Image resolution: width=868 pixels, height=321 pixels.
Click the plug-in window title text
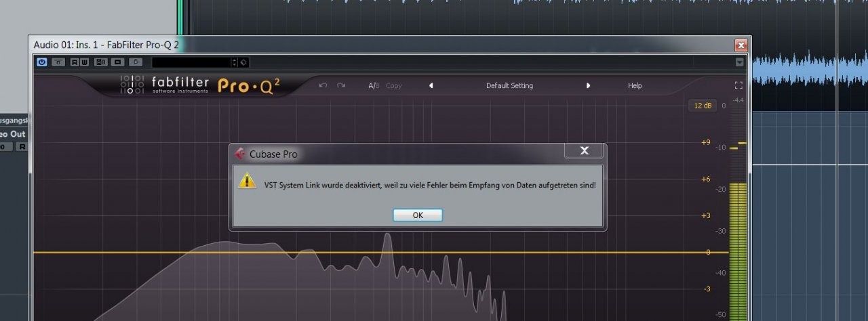point(106,45)
